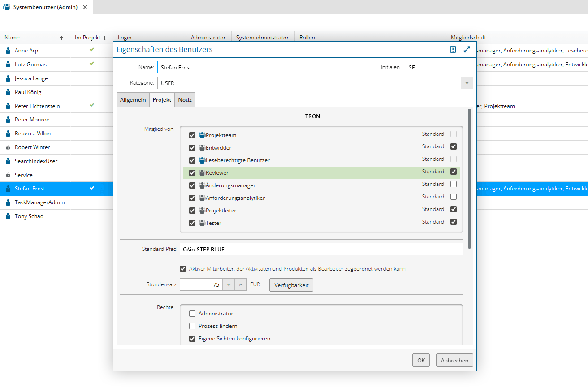Click the Systembenutzer tab people icon
This screenshot has width=588, height=392.
click(x=7, y=7)
